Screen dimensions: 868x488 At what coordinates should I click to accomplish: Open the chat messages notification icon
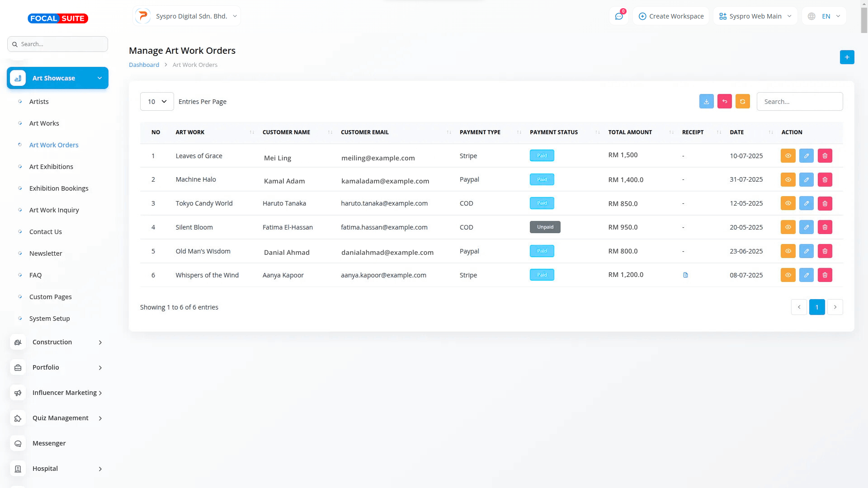coord(619,16)
